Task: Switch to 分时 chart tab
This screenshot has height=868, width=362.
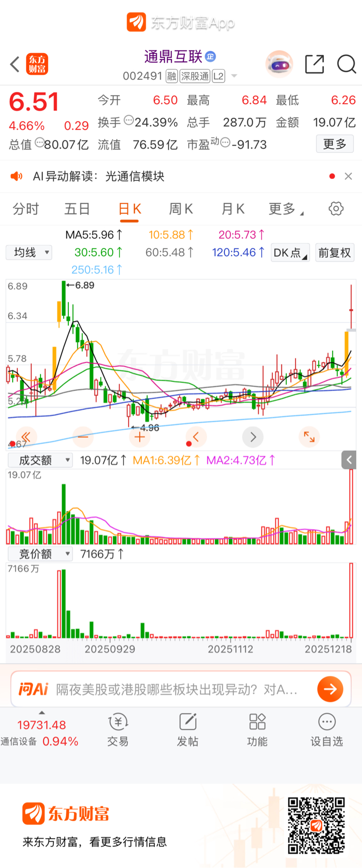Action: [25, 209]
